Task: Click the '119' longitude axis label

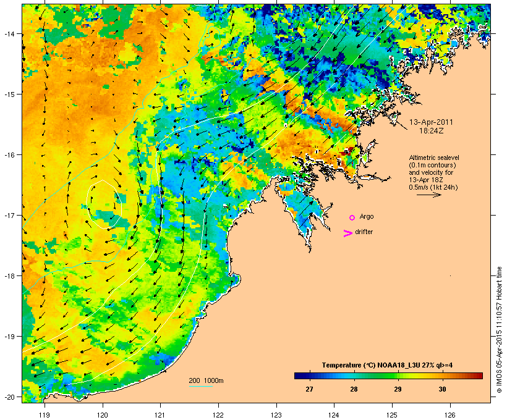Action: click(45, 415)
